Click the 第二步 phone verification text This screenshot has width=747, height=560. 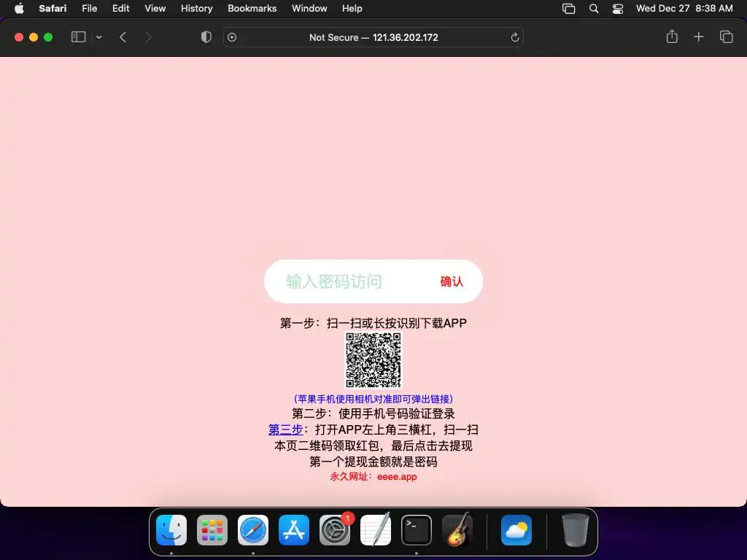373,413
